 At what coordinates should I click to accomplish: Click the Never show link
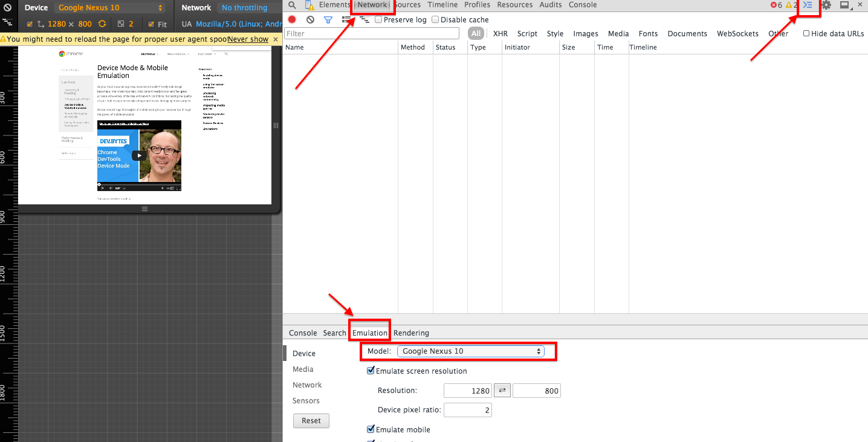[x=248, y=39]
